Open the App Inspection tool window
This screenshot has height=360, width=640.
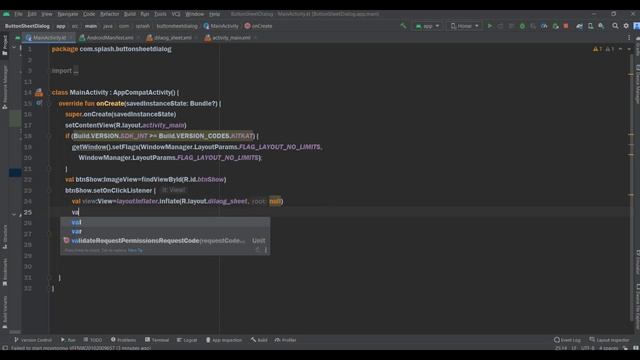pyautogui.click(x=224, y=340)
